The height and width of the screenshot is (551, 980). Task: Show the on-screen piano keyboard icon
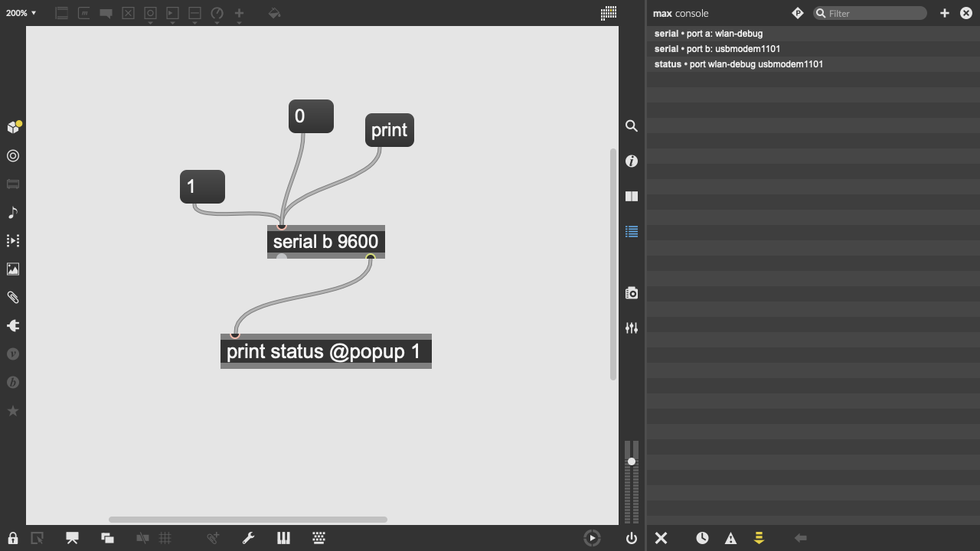coord(283,538)
